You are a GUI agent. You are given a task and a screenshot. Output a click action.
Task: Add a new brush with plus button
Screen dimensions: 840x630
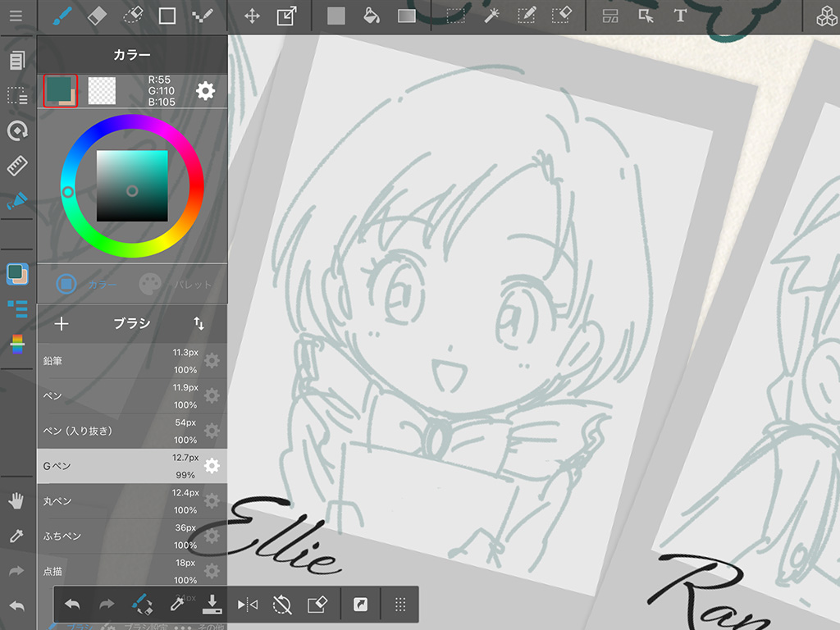[62, 323]
